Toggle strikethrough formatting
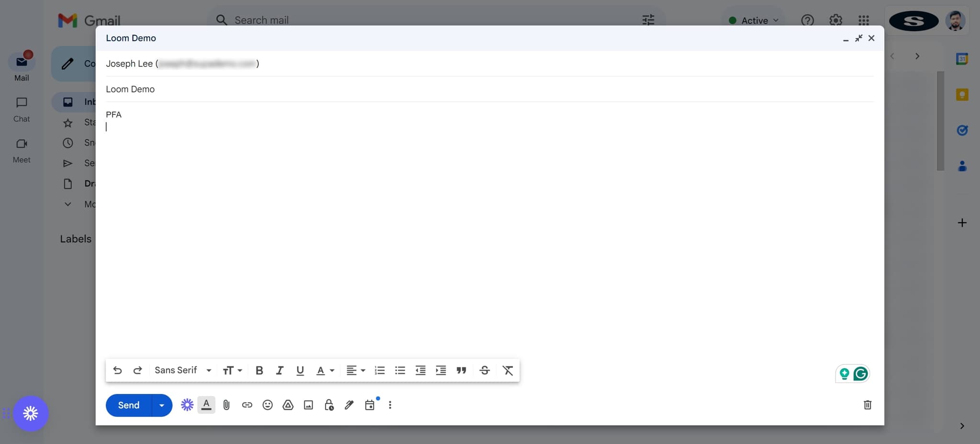The height and width of the screenshot is (444, 980). (484, 370)
